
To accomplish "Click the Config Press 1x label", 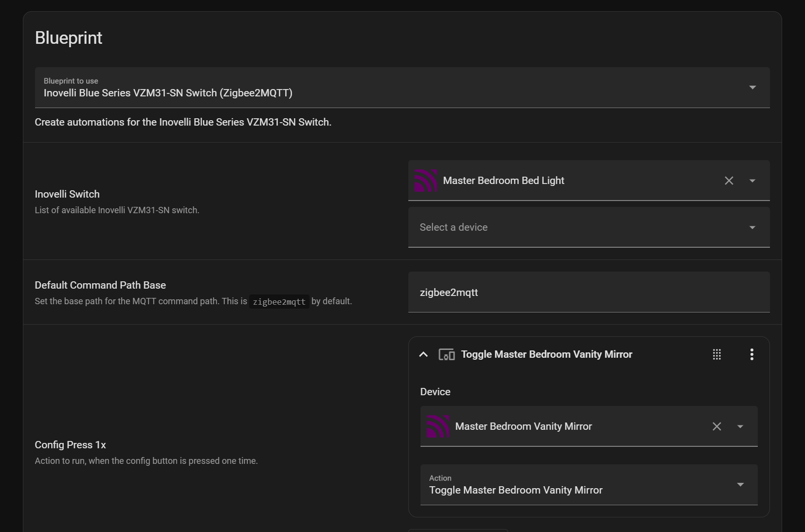I will click(70, 445).
